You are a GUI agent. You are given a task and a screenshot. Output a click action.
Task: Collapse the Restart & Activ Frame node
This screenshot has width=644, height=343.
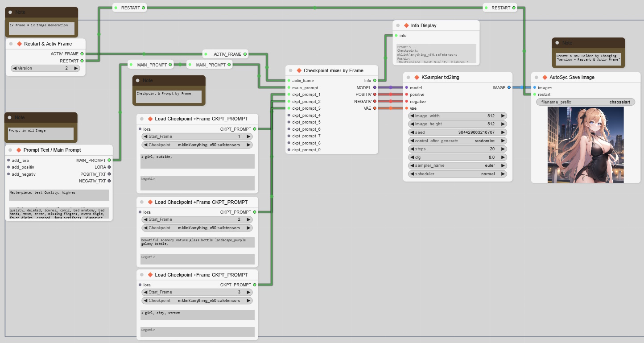click(11, 44)
